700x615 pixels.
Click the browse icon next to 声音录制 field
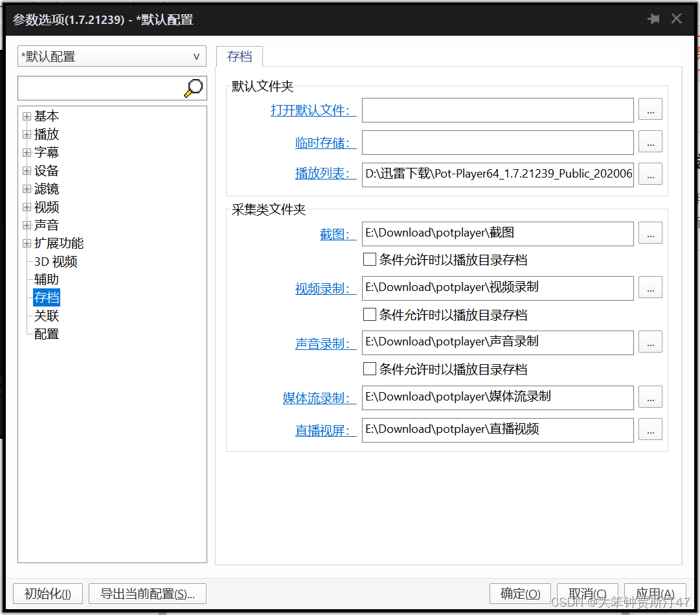(650, 342)
